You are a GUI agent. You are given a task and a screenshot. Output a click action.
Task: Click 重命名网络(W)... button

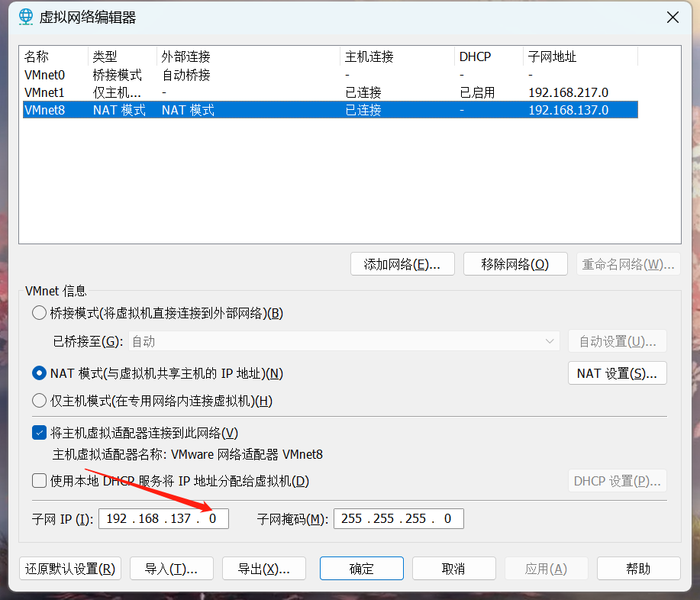tap(628, 264)
